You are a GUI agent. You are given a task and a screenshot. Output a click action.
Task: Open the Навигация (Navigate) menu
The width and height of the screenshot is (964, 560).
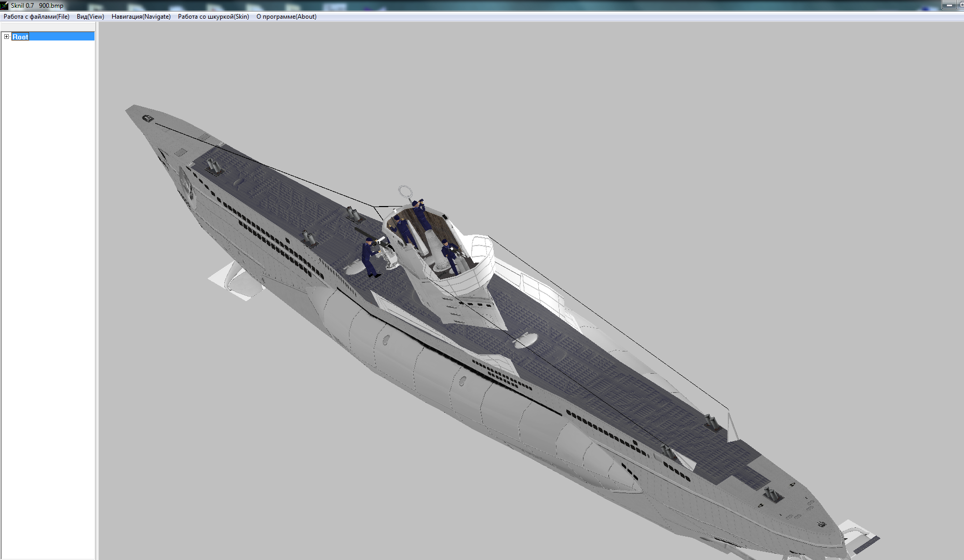(x=141, y=17)
